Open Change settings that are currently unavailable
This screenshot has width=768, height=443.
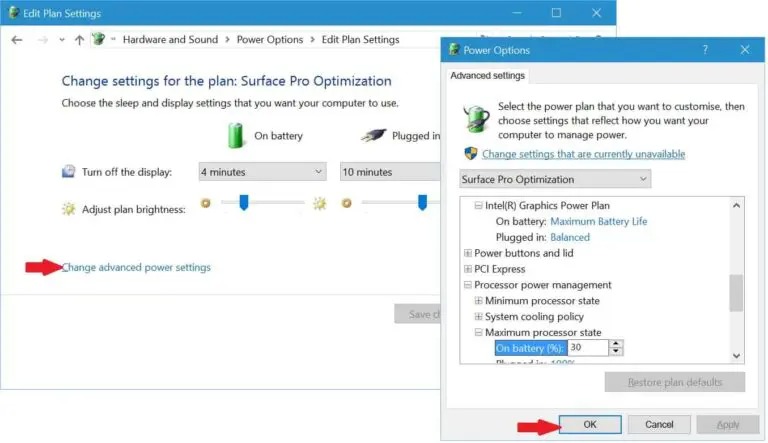[583, 154]
